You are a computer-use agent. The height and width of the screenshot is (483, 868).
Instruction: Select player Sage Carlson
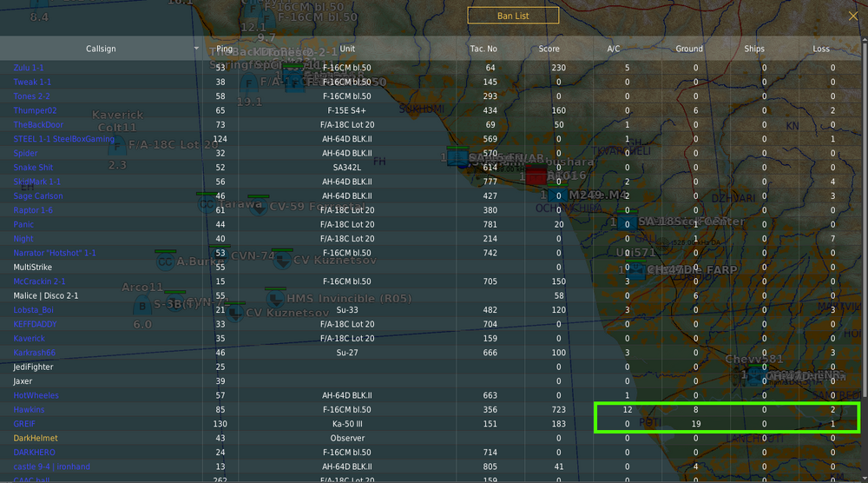point(38,196)
